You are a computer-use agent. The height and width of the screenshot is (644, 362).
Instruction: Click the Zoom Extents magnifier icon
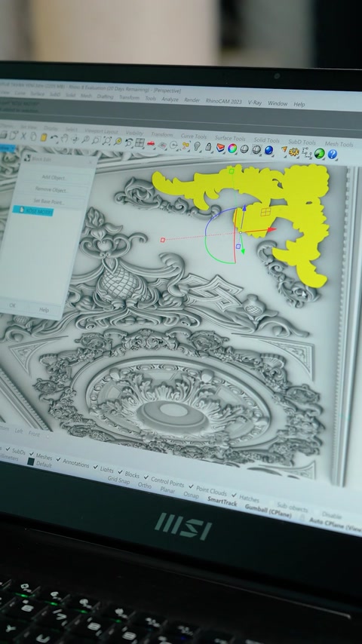[107, 141]
